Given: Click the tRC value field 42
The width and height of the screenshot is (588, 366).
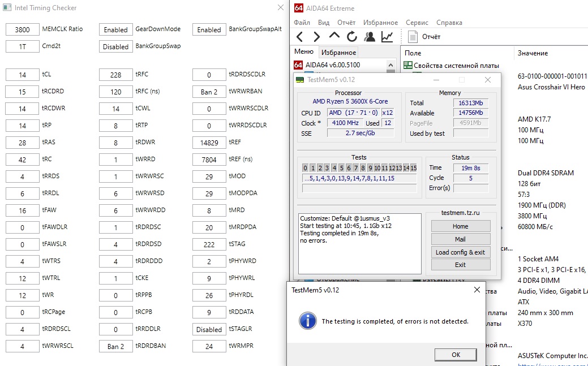Looking at the screenshot, I should click(x=23, y=160).
